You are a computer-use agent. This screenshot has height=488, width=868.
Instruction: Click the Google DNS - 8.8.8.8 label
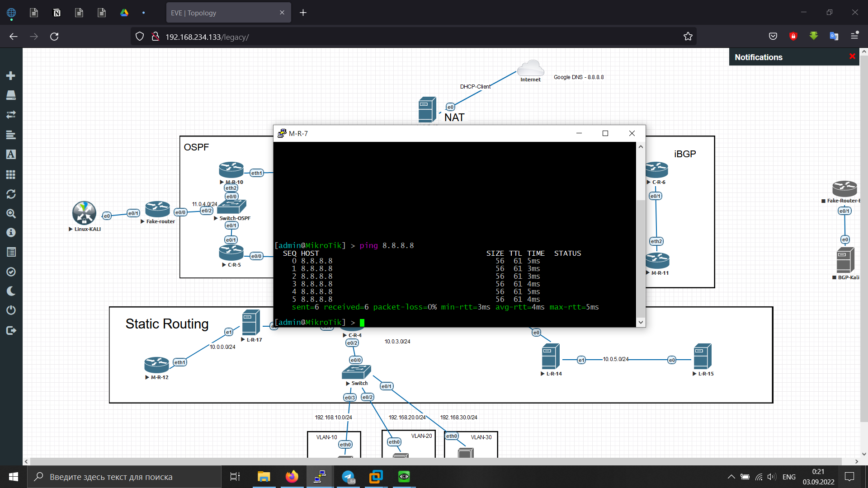point(579,77)
